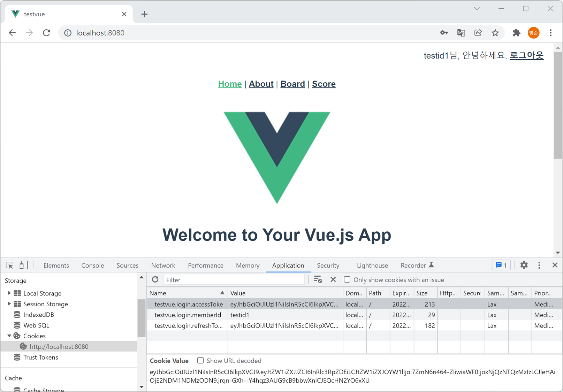This screenshot has width=563, height=392.
Task: Select http://localhost:8080 cookies entry
Action: point(59,347)
